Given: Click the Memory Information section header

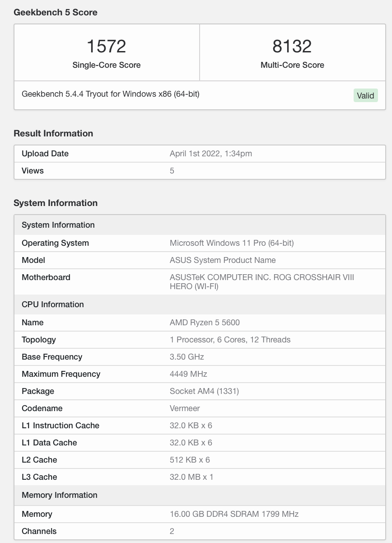Looking at the screenshot, I should tap(60, 495).
